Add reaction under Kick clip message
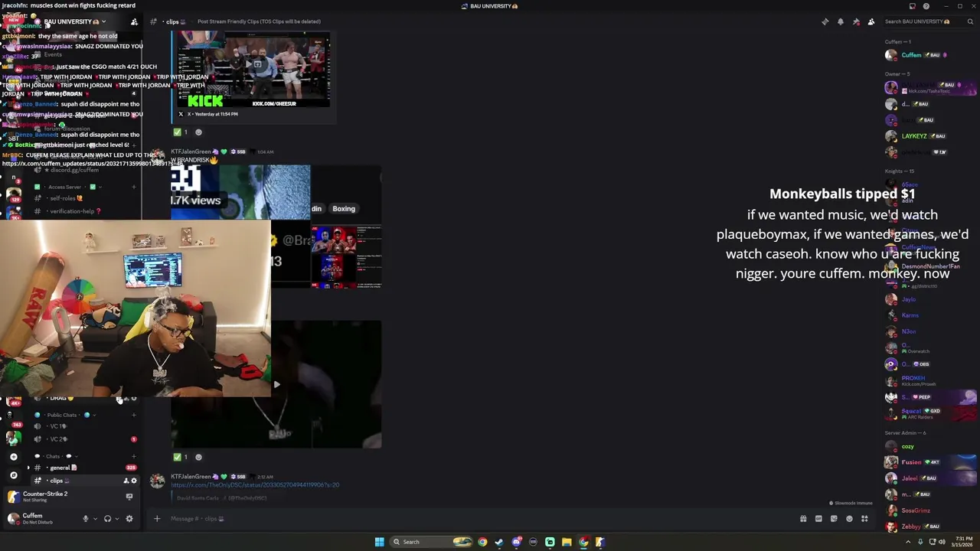Image resolution: width=980 pixels, height=551 pixels. click(x=198, y=132)
